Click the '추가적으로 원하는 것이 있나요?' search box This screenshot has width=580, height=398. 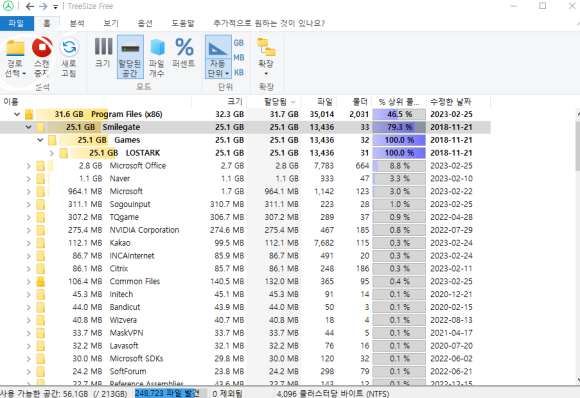(x=269, y=23)
